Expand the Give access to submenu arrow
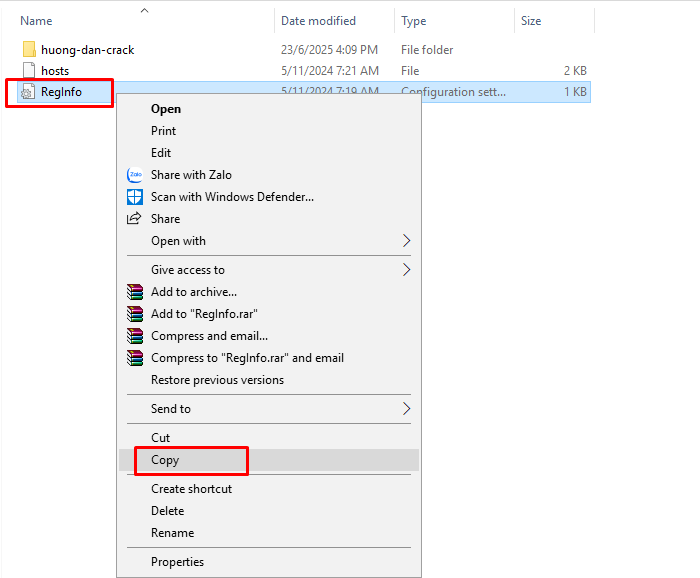 click(x=406, y=270)
